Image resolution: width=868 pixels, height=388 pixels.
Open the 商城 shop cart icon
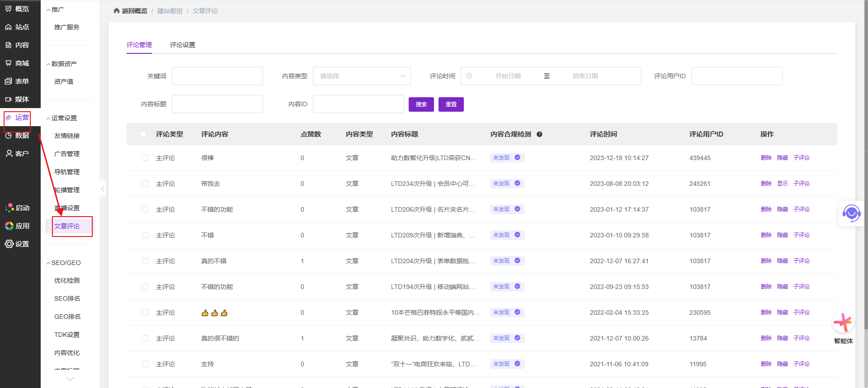(x=9, y=63)
